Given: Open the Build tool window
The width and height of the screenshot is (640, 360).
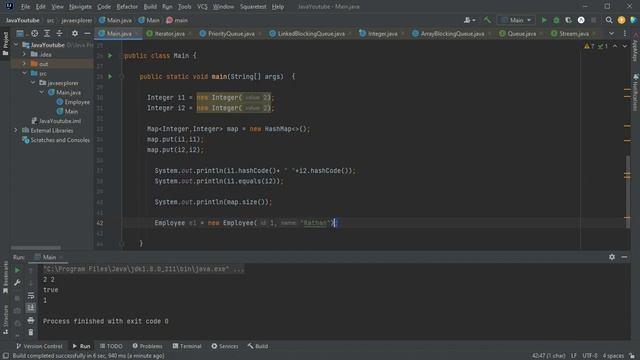Looking at the screenshot, I should pyautogui.click(x=258, y=346).
